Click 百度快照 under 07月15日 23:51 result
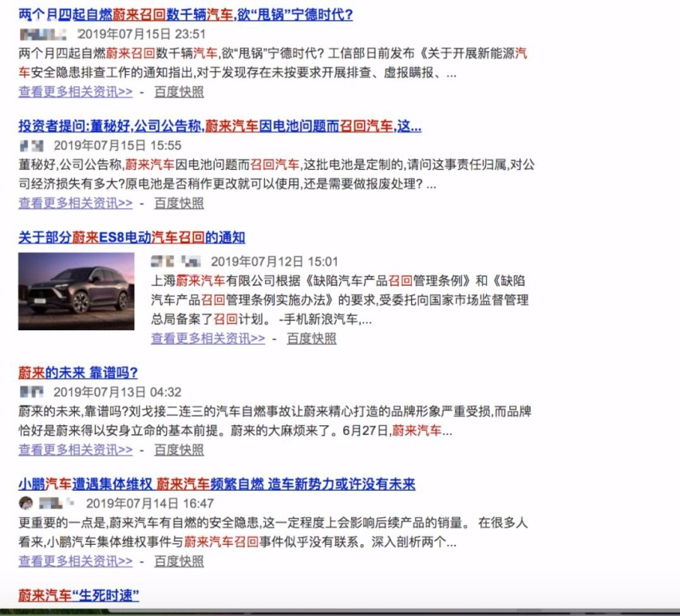 pyautogui.click(x=179, y=92)
